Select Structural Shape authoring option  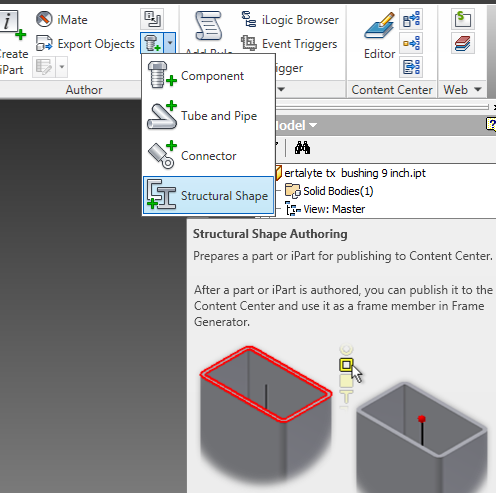click(x=209, y=195)
